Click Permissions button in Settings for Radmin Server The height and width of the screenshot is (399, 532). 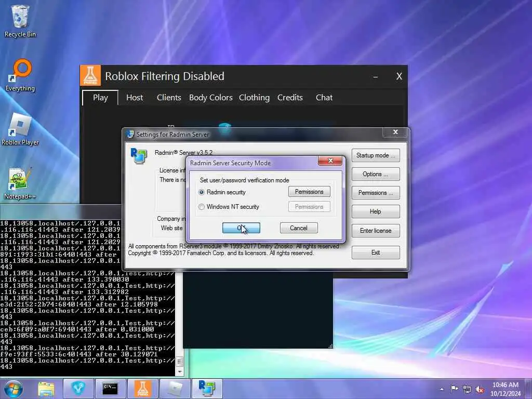pos(376,193)
